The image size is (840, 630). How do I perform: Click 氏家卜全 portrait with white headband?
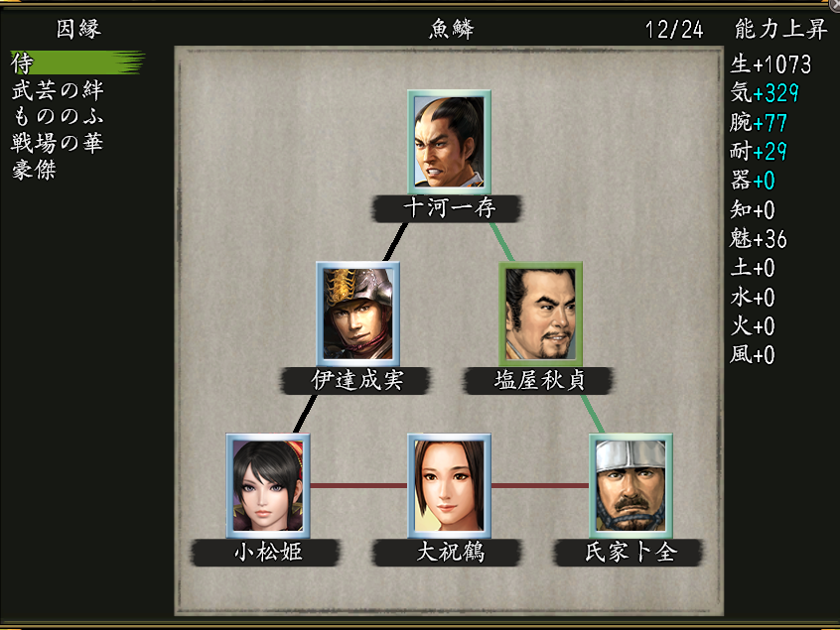tap(630, 485)
